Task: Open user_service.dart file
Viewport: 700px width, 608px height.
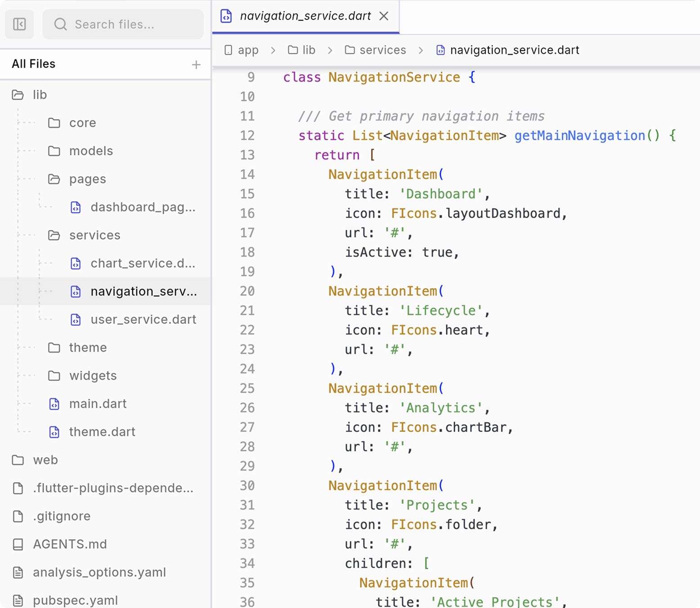Action: [x=105, y=319]
